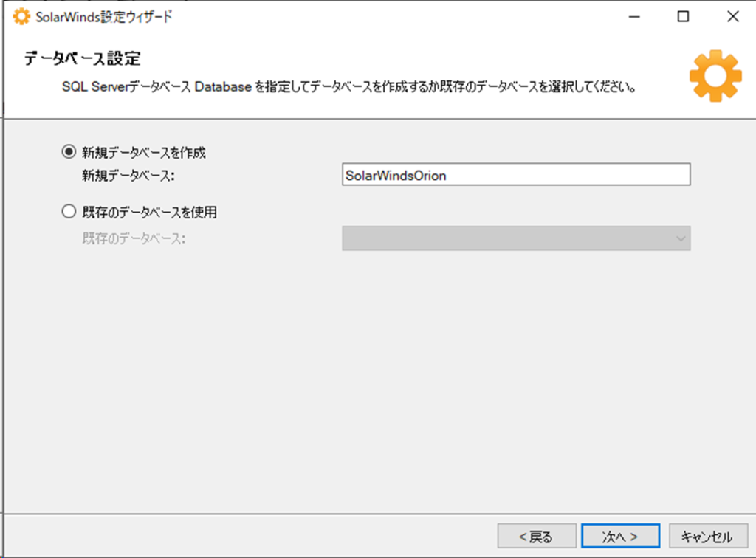Click the large orange gear logo
The image size is (756, 558).
(x=715, y=75)
